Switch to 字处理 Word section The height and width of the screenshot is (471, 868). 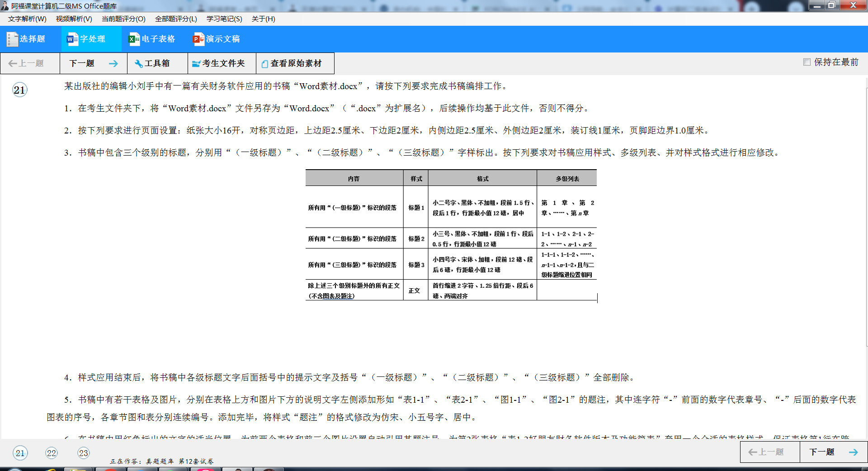click(86, 39)
